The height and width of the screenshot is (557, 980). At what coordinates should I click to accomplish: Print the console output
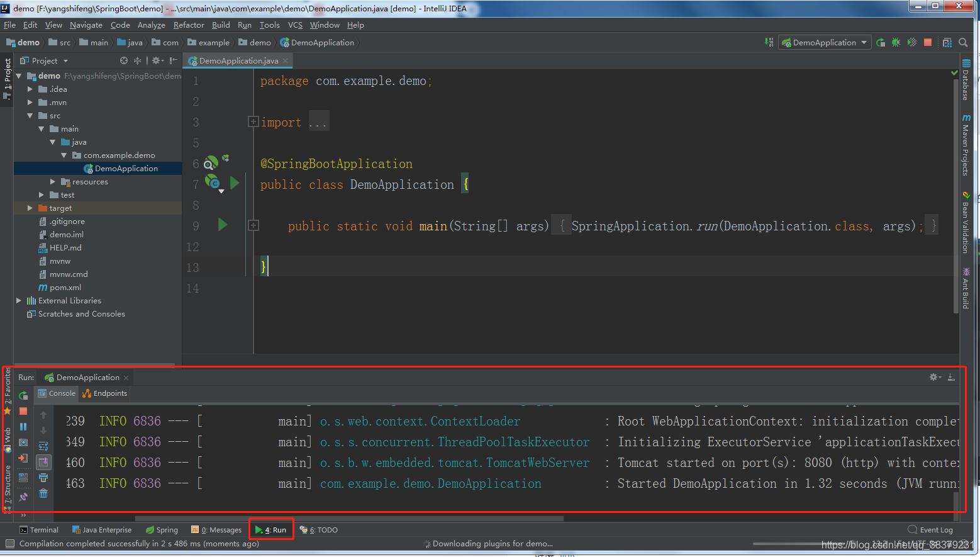coord(43,478)
